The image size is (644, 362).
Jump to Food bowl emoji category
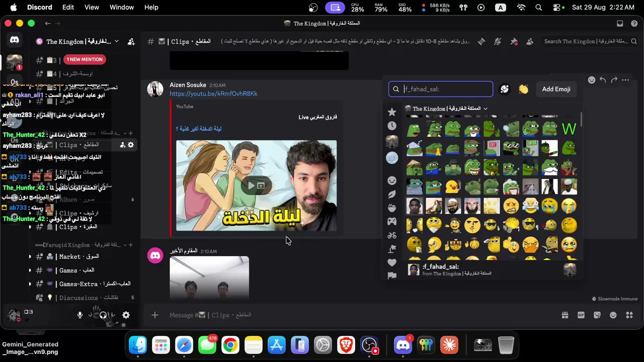point(392,208)
